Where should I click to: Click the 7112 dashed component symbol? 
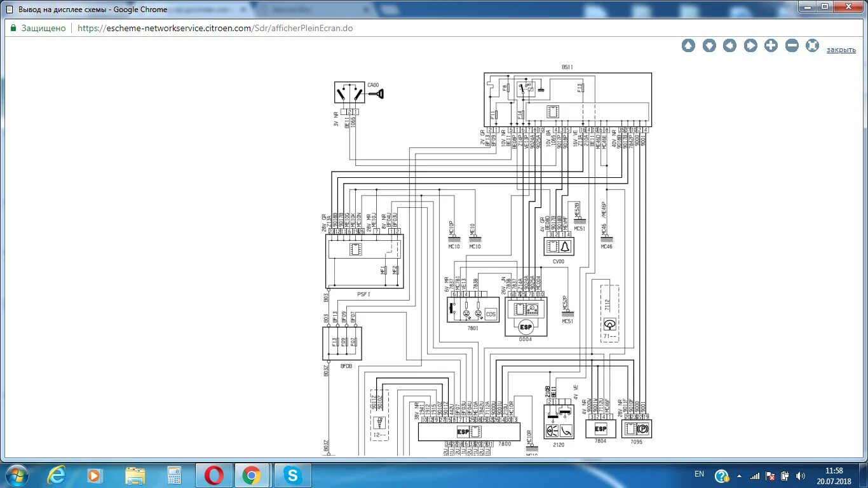[610, 314]
